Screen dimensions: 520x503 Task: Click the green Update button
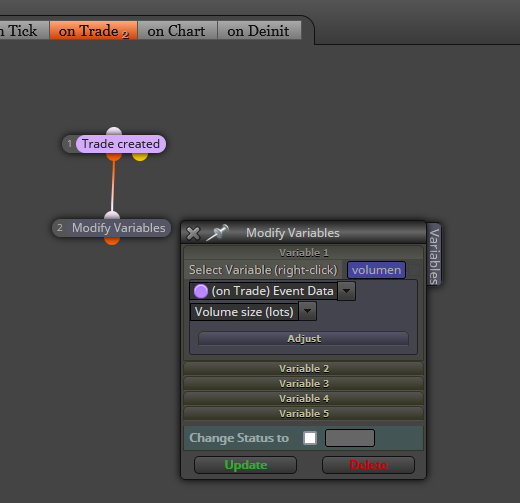click(x=245, y=465)
